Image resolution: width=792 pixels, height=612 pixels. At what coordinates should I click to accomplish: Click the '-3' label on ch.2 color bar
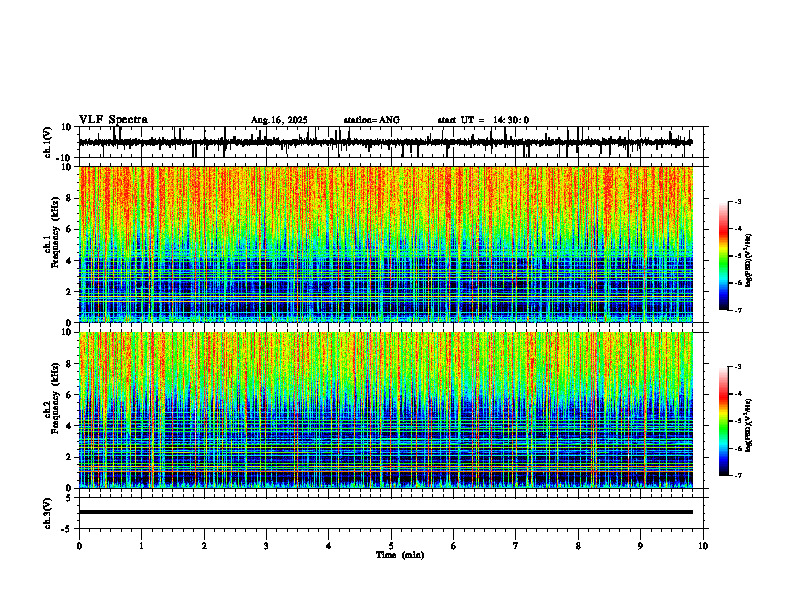click(738, 367)
